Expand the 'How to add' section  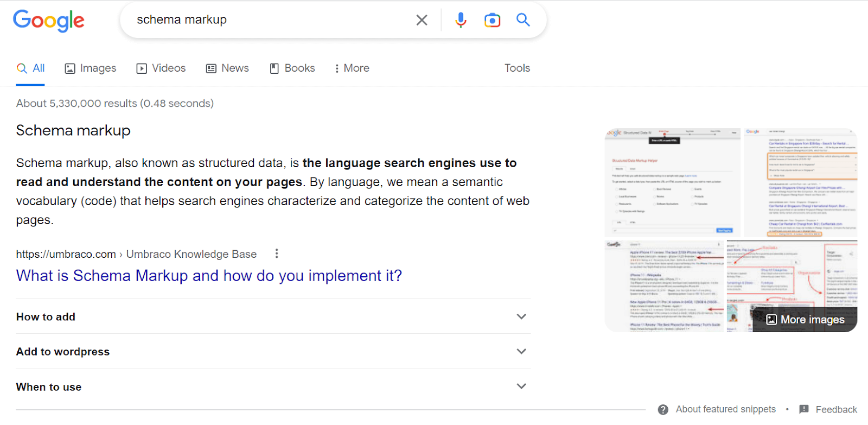click(273, 316)
